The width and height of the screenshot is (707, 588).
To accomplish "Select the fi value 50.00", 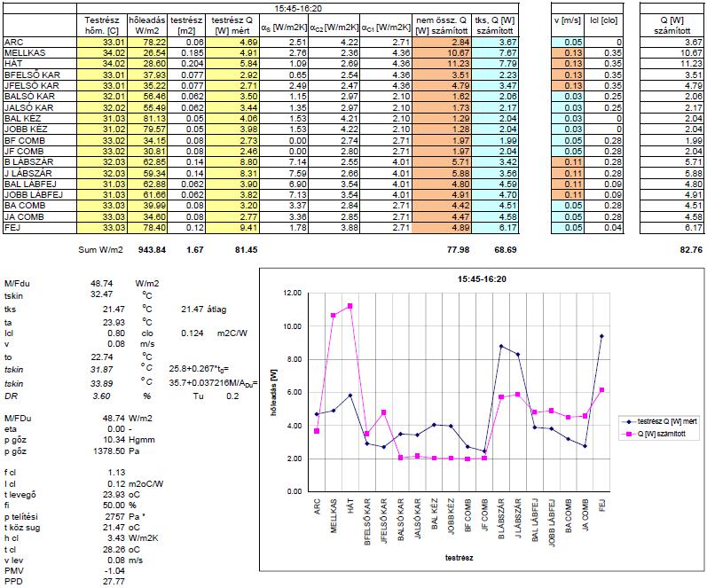I will (x=114, y=506).
